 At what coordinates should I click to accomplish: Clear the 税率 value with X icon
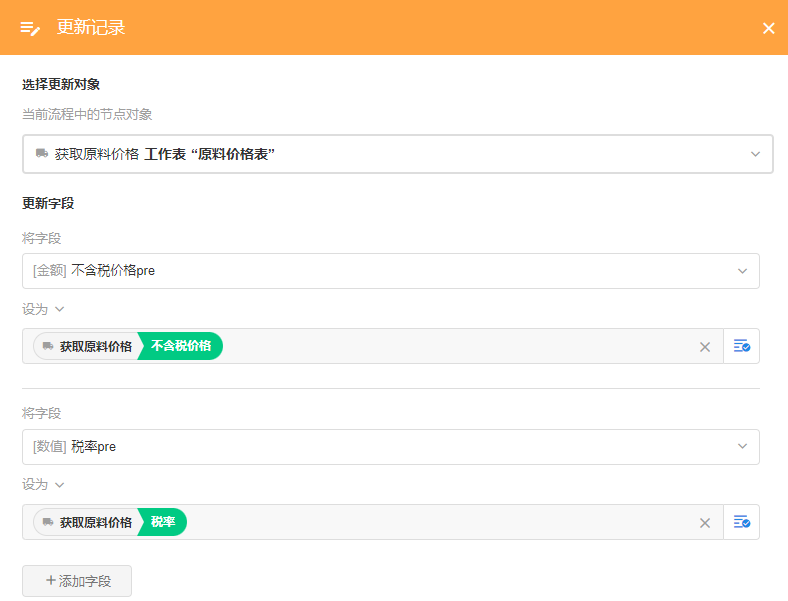coord(705,523)
